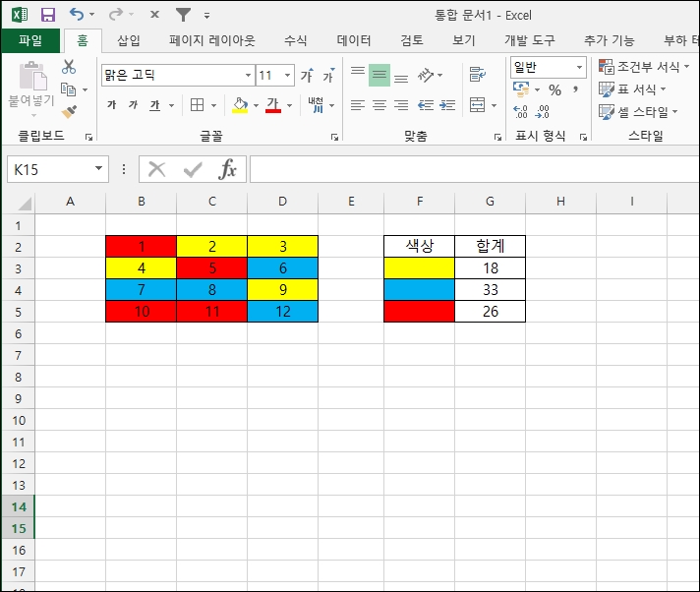This screenshot has height=592, width=700.
Task: Click the formula bar input
Action: coord(474,169)
